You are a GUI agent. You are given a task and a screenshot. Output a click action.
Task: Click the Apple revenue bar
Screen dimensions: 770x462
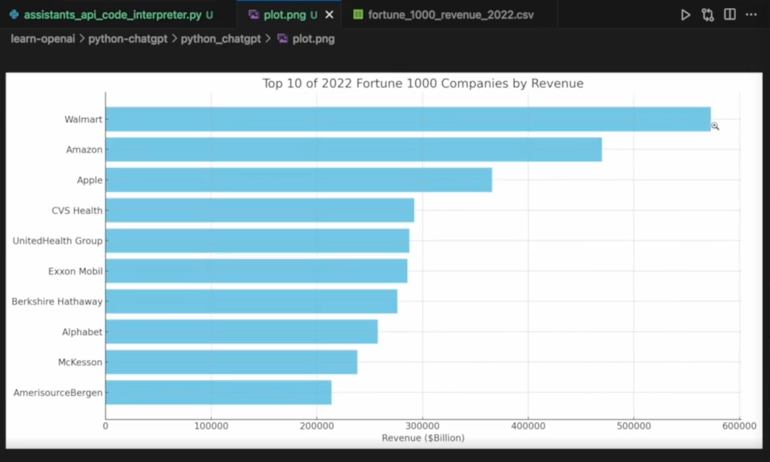299,180
